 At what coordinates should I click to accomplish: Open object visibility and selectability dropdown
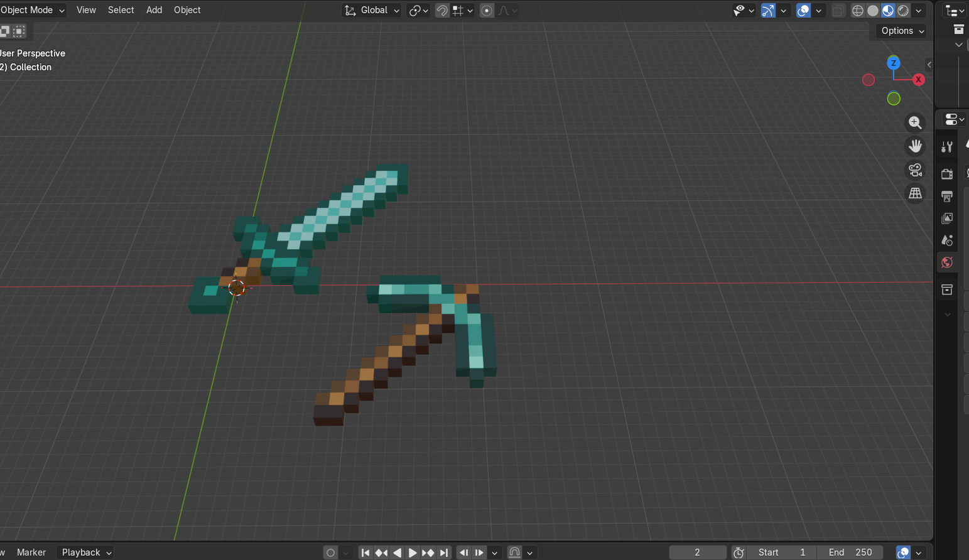coord(744,10)
